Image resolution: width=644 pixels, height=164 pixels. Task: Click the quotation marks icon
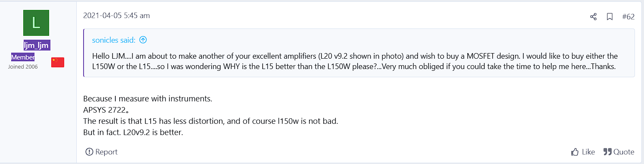pyautogui.click(x=607, y=152)
